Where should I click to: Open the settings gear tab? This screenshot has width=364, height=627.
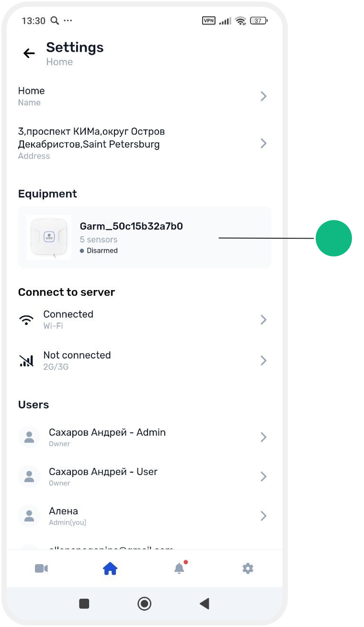(248, 569)
